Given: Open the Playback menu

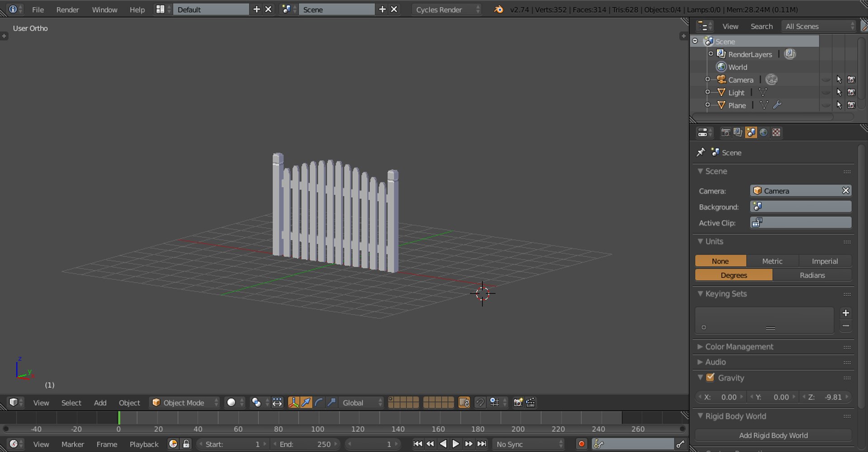Looking at the screenshot, I should (144, 444).
